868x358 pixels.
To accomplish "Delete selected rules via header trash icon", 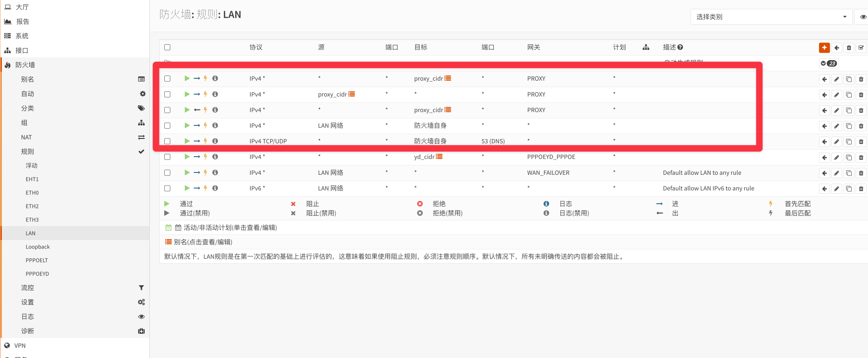I will pos(849,48).
